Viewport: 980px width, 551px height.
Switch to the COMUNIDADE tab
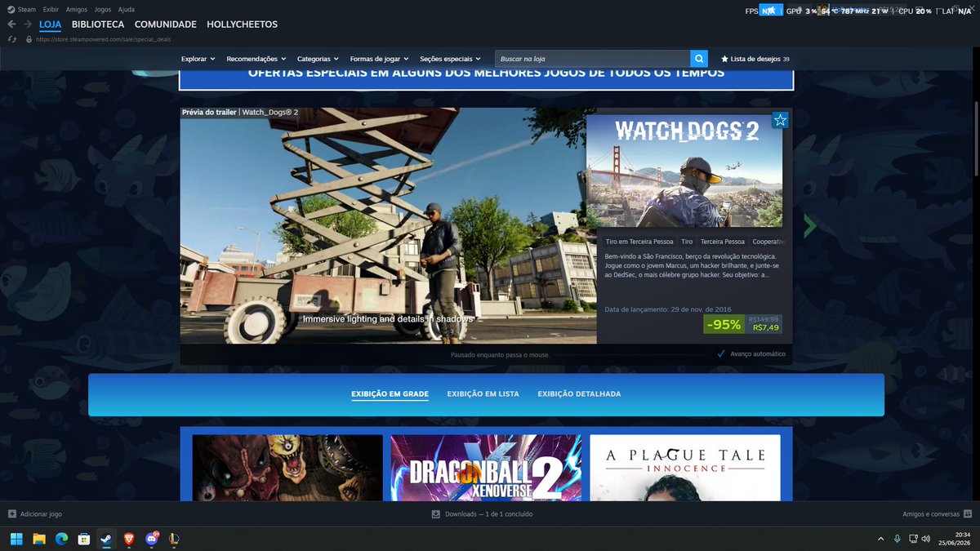point(166,24)
